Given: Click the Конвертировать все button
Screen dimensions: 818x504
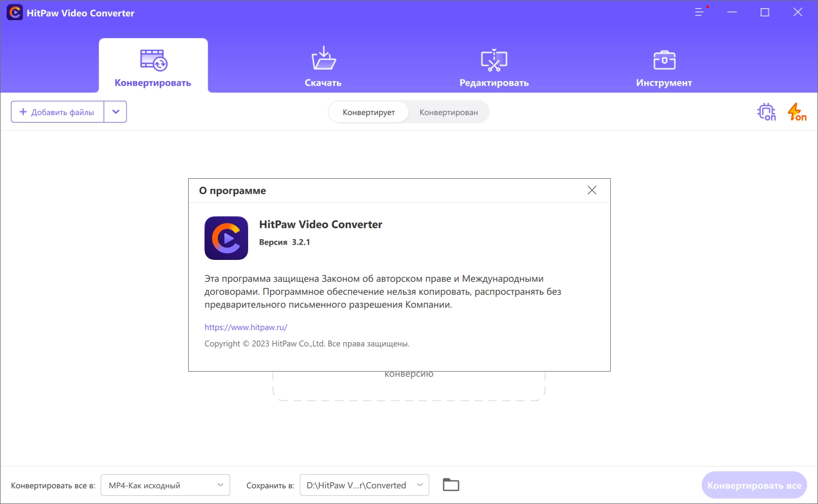Looking at the screenshot, I should coord(754,485).
